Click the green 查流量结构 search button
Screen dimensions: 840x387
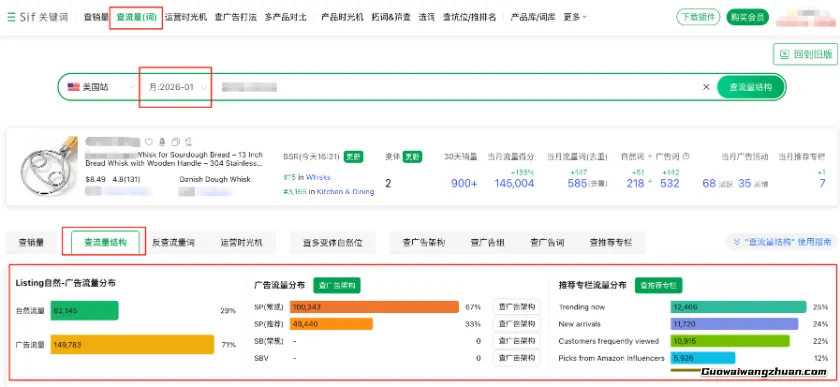pyautogui.click(x=751, y=87)
